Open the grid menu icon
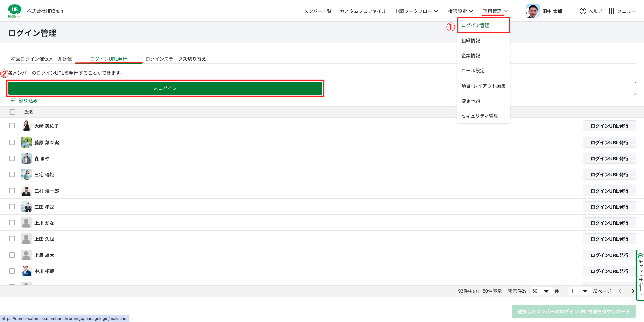The width and height of the screenshot is (644, 322). (x=612, y=11)
